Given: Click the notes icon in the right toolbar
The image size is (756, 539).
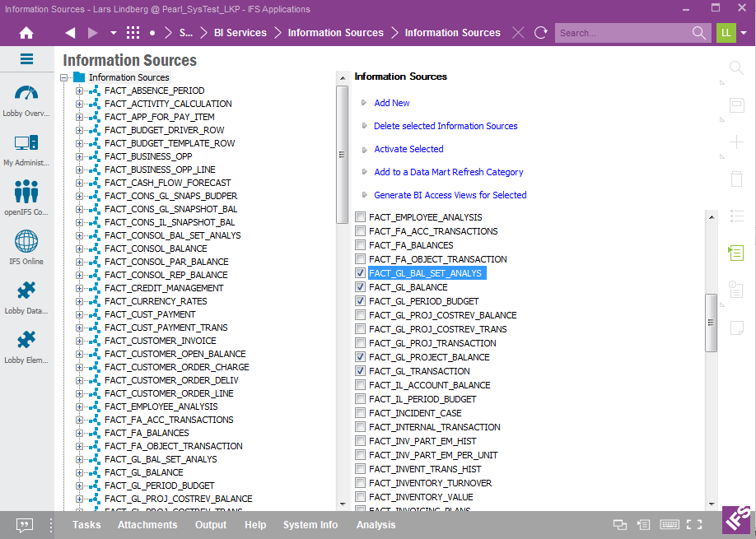Looking at the screenshot, I should (736, 328).
